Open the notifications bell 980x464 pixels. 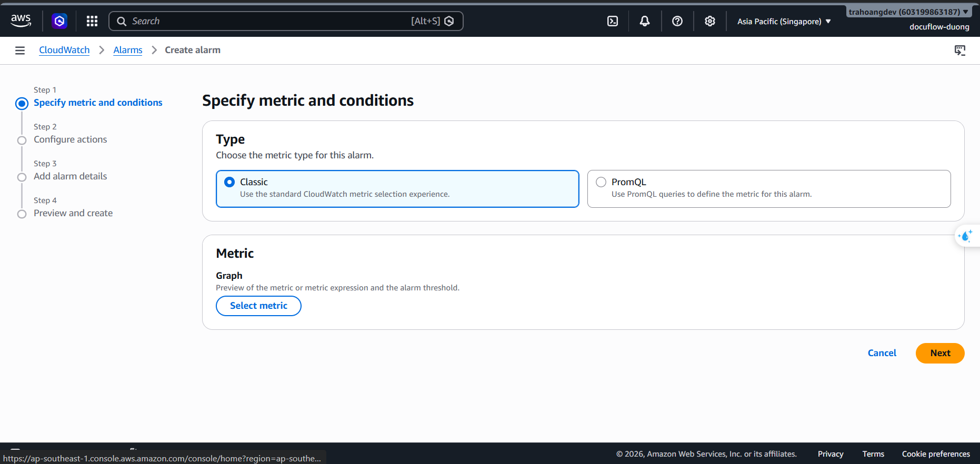645,21
